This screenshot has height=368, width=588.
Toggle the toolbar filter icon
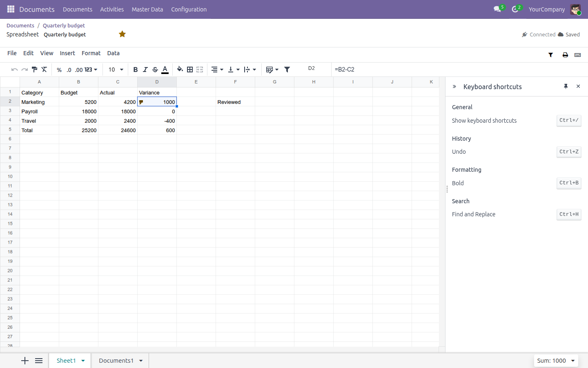point(287,70)
